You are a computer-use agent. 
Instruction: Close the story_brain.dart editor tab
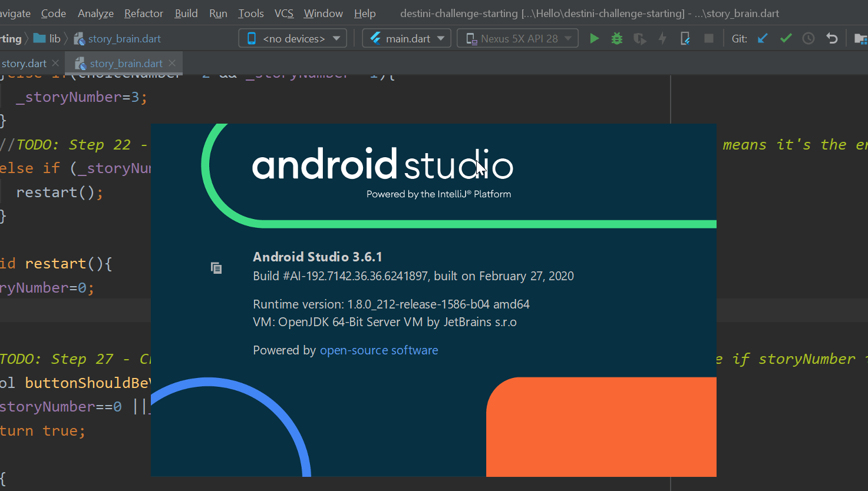pyautogui.click(x=172, y=63)
